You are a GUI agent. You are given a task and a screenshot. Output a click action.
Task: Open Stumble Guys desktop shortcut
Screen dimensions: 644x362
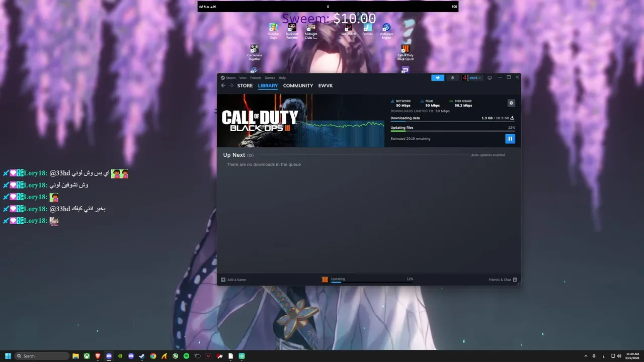(x=273, y=31)
